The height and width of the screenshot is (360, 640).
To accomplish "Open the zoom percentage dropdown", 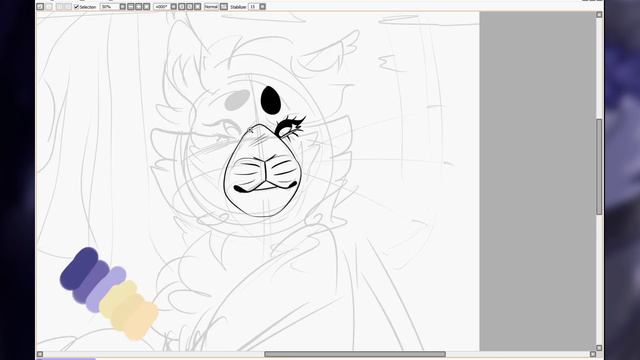I will tap(122, 7).
